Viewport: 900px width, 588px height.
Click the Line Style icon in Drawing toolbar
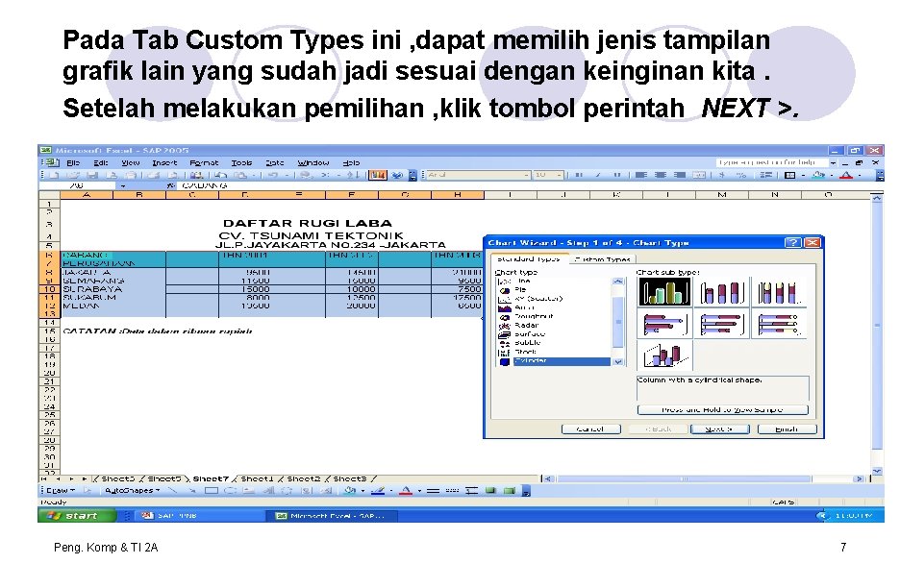(434, 490)
